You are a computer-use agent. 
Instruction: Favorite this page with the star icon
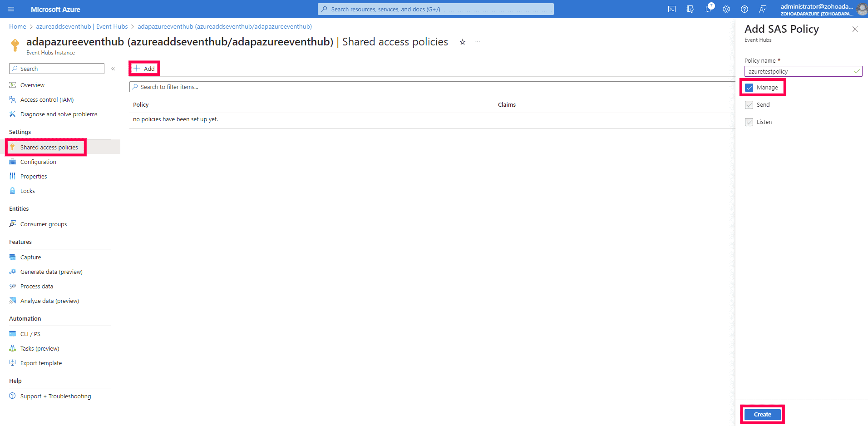(463, 42)
